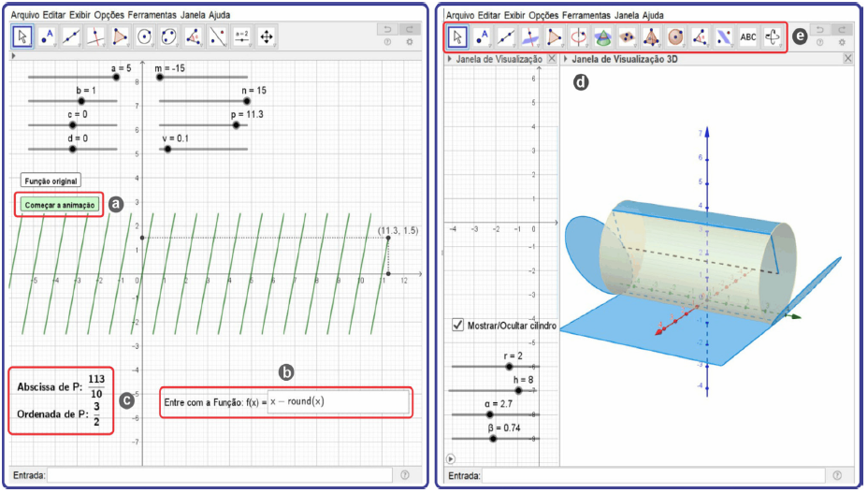
Task: Select the Move tool in left window
Action: pos(22,36)
